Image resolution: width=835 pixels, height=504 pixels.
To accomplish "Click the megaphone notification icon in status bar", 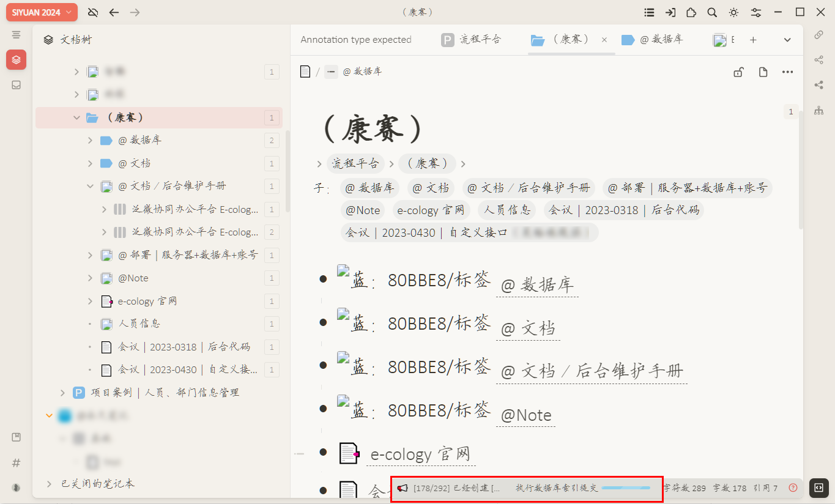I will pyautogui.click(x=403, y=488).
